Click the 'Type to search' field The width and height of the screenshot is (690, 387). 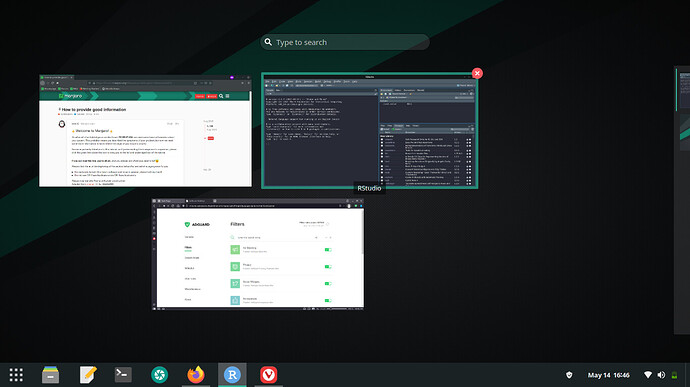coord(345,42)
